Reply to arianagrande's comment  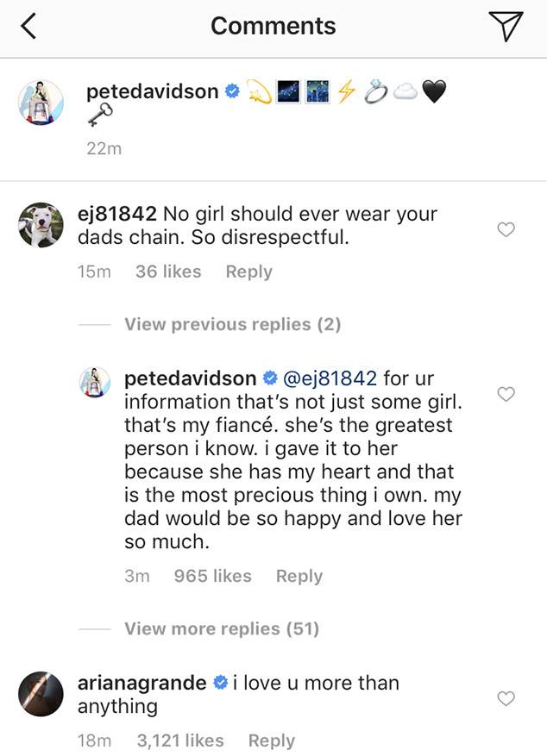[272, 740]
